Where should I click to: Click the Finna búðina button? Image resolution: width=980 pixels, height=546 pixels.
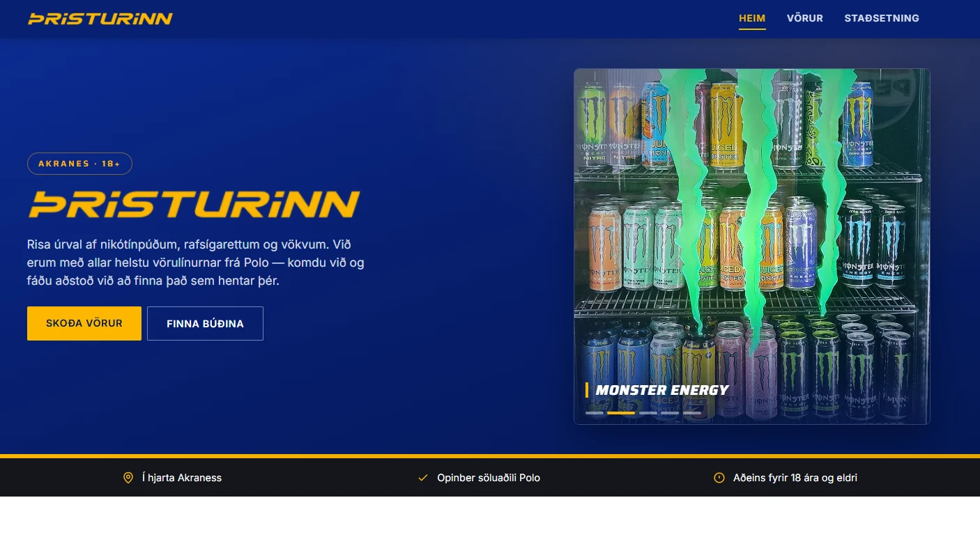click(205, 323)
